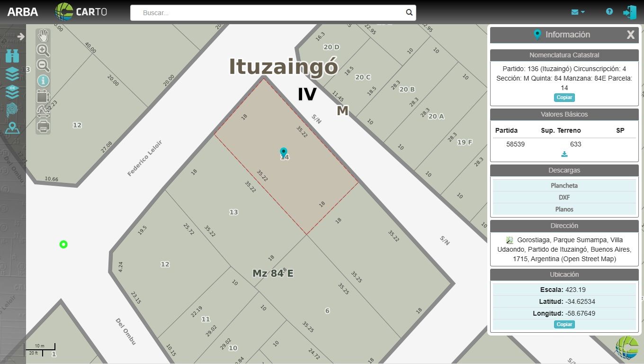Click the Ituzaingó map label
Image resolution: width=644 pixels, height=364 pixels.
coord(283,67)
